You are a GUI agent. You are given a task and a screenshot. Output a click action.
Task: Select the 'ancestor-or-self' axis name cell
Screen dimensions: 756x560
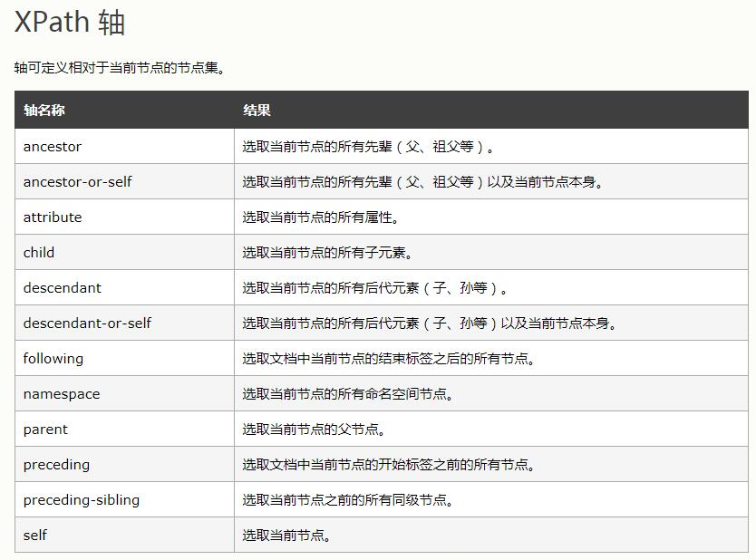click(124, 182)
